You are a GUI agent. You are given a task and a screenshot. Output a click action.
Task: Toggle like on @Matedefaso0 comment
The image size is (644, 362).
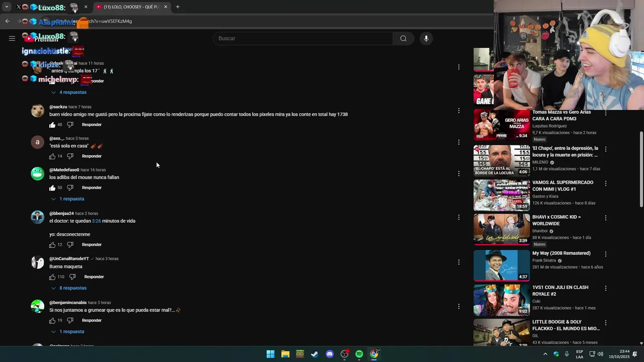[x=52, y=188]
